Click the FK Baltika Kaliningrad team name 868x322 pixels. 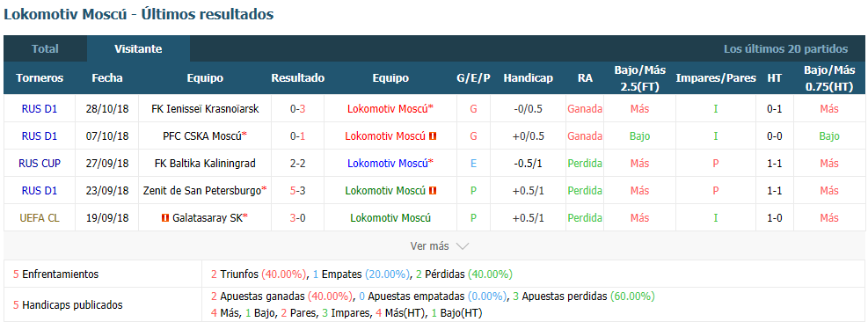click(x=205, y=164)
